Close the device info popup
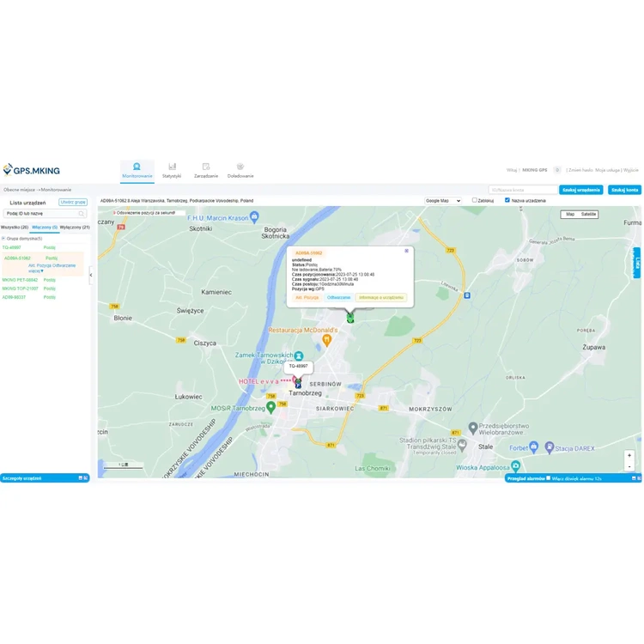 tap(407, 251)
